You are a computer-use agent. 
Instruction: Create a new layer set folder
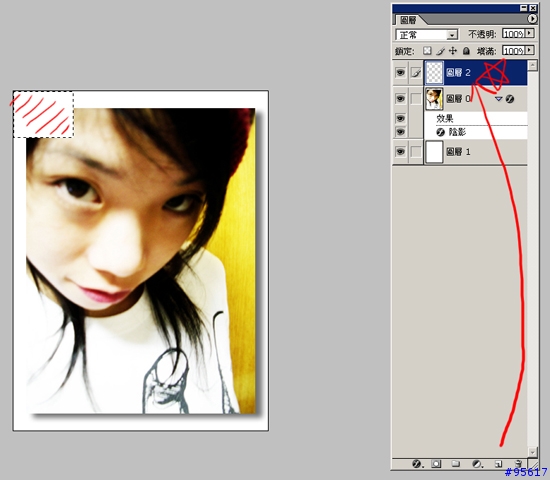[456, 464]
